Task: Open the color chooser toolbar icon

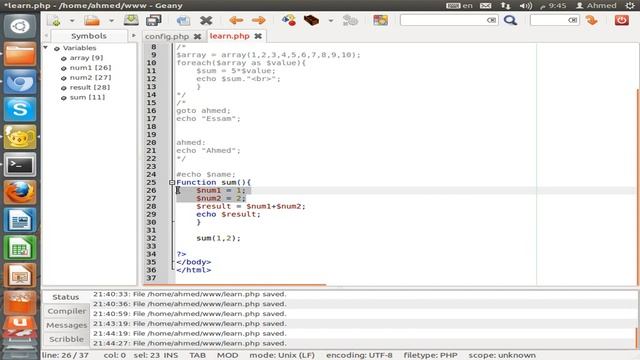Action: (x=380, y=20)
